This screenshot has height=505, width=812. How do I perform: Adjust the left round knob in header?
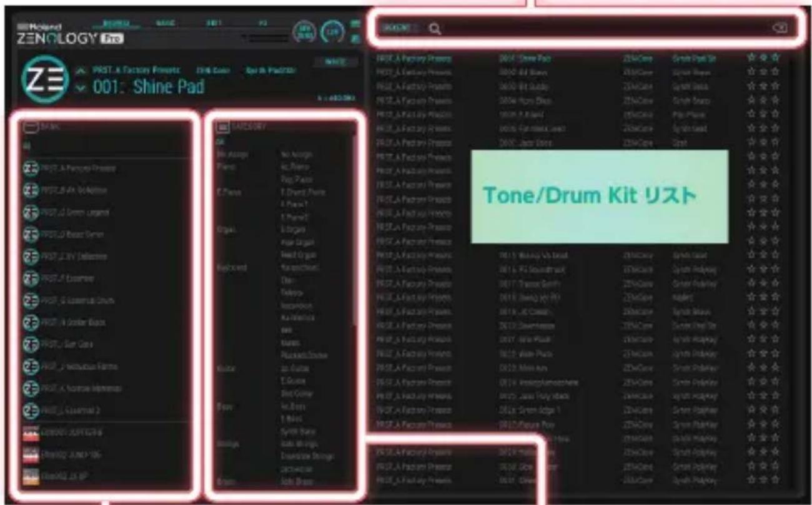click(304, 31)
